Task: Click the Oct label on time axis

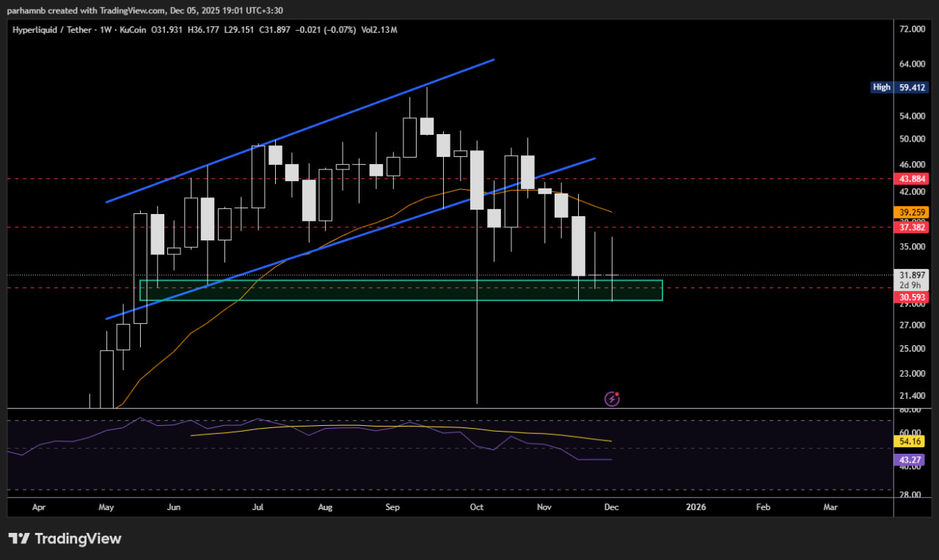Action: point(477,506)
